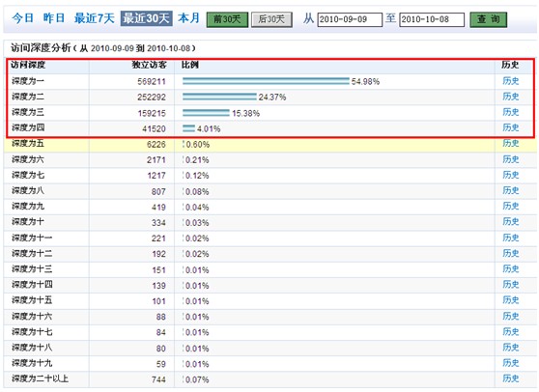Click the 查询 button
Image resolution: width=539 pixels, height=392 pixels.
point(488,19)
